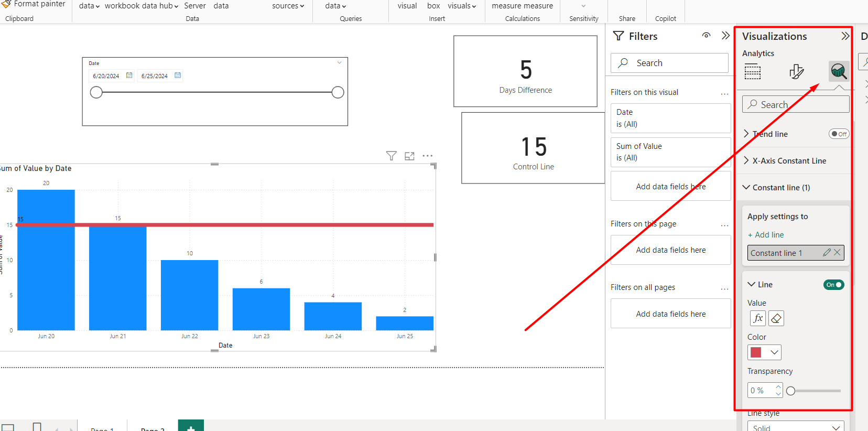Image resolution: width=868 pixels, height=431 pixels.
Task: Click the Visualizations pane Search field
Action: 796,104
